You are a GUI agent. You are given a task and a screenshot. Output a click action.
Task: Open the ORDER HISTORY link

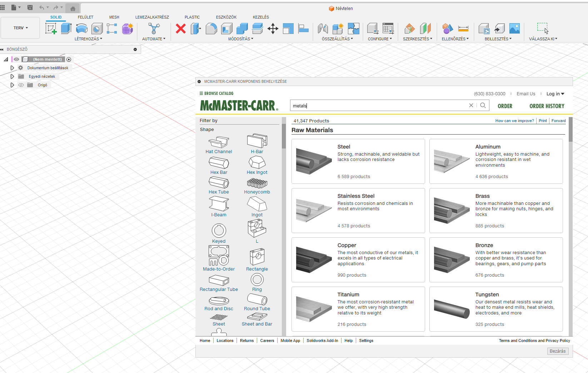pos(547,106)
